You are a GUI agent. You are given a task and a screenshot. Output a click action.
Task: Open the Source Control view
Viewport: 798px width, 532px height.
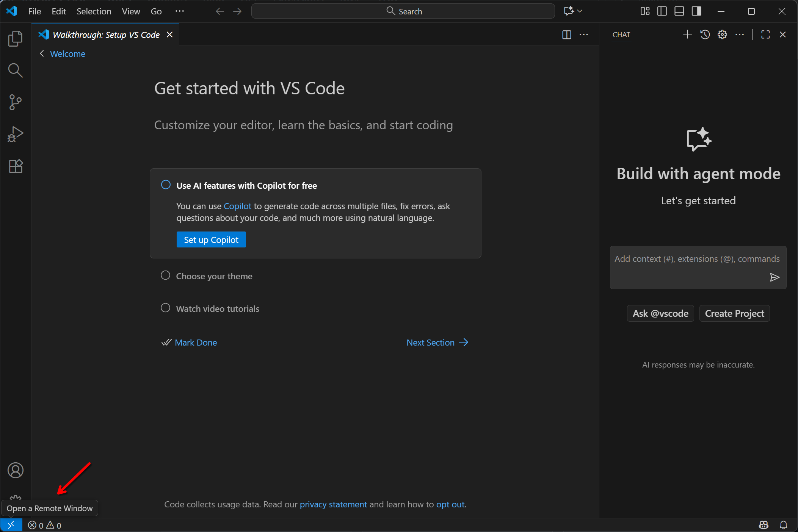click(15, 102)
